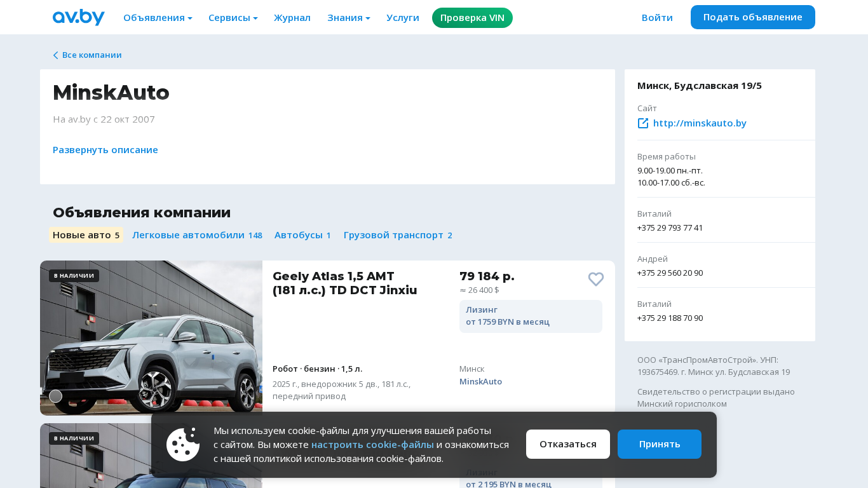
Task: Click phone number +375 29 560 20 90
Action: (x=670, y=273)
